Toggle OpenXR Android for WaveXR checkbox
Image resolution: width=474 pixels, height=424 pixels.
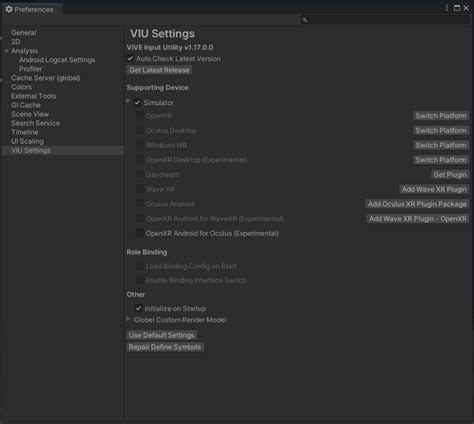140,219
